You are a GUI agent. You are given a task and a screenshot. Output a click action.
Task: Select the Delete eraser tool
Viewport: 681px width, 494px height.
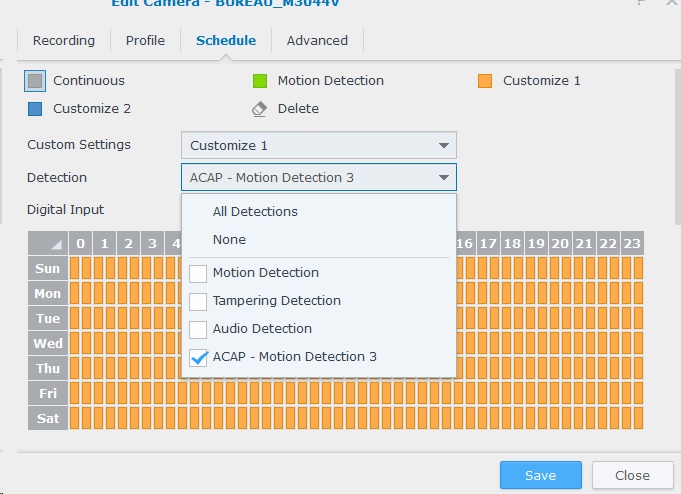(x=260, y=109)
